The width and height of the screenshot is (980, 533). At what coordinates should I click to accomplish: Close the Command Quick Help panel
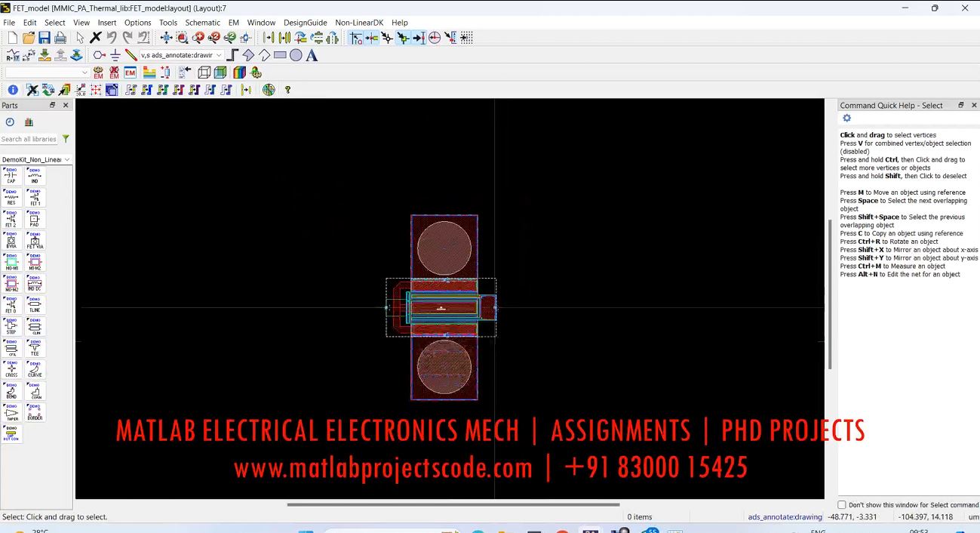pos(973,105)
